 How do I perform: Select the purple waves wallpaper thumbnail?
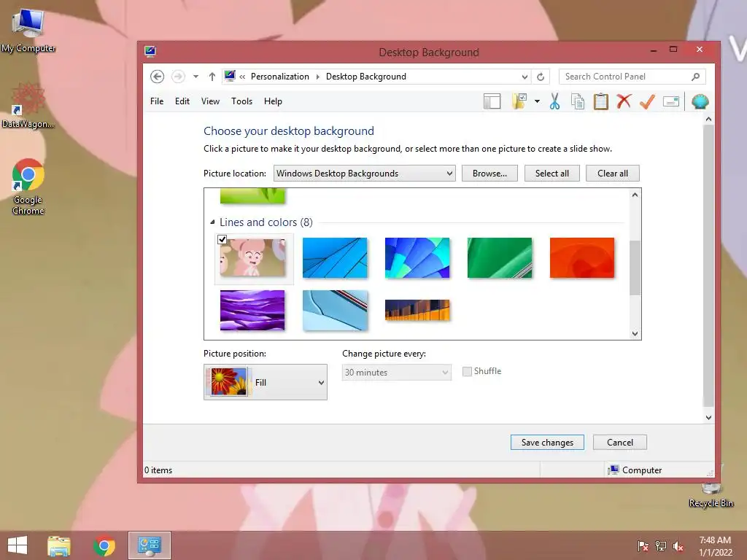click(252, 310)
